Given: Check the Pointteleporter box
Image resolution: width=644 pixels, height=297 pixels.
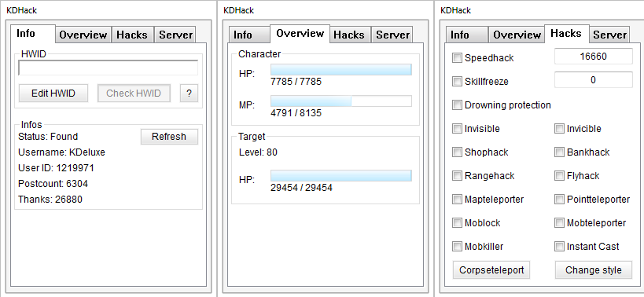Looking at the screenshot, I should 559,200.
